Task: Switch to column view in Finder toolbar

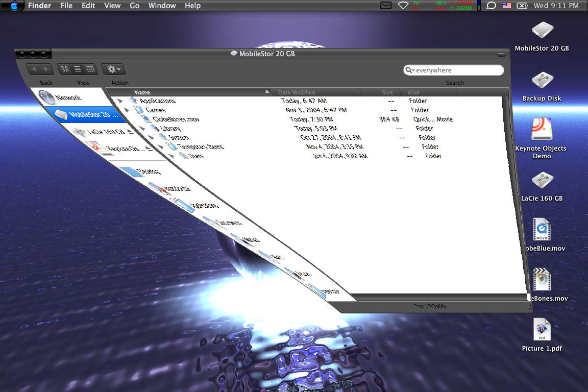Action: 90,69
